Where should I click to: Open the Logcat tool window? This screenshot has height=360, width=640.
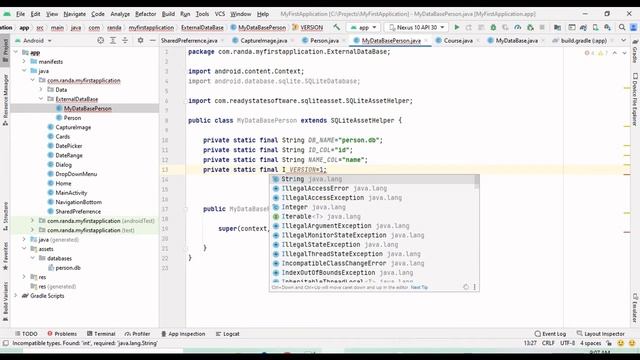pyautogui.click(x=228, y=333)
